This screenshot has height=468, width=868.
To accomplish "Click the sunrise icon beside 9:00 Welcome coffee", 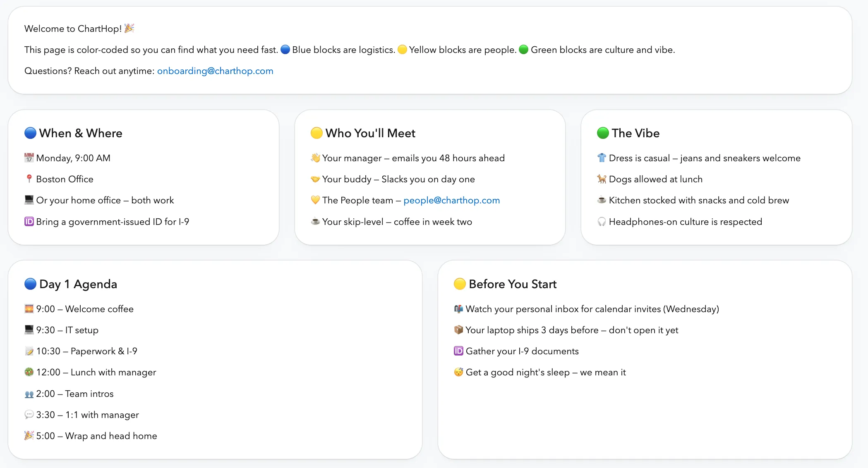I will coord(29,308).
